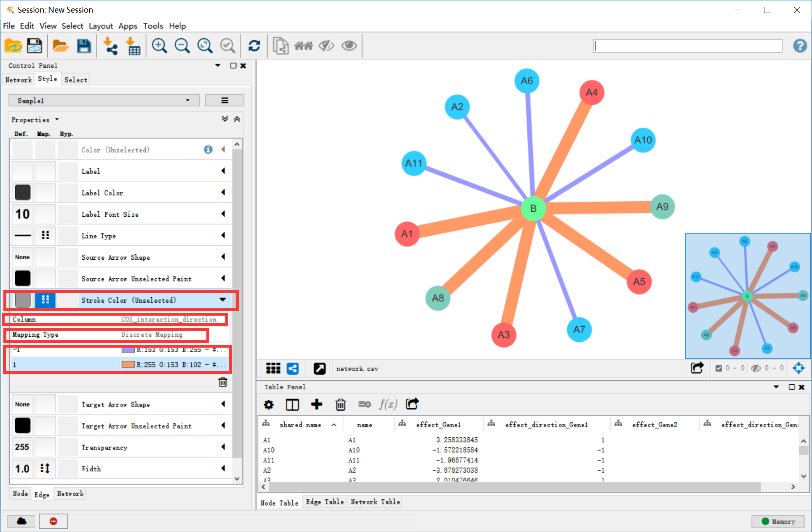Switch to Node style tab
812x532 pixels.
coord(20,493)
